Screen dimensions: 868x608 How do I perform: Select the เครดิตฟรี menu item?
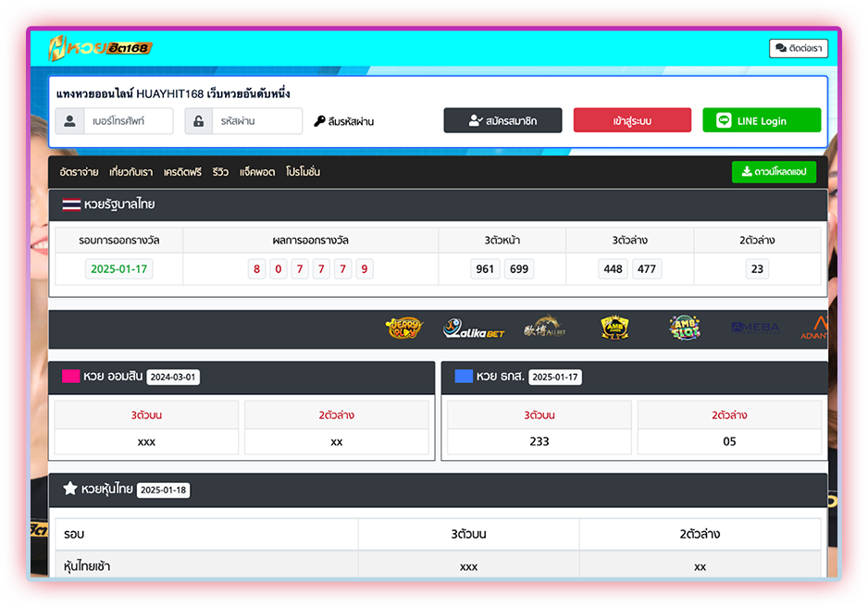point(182,172)
